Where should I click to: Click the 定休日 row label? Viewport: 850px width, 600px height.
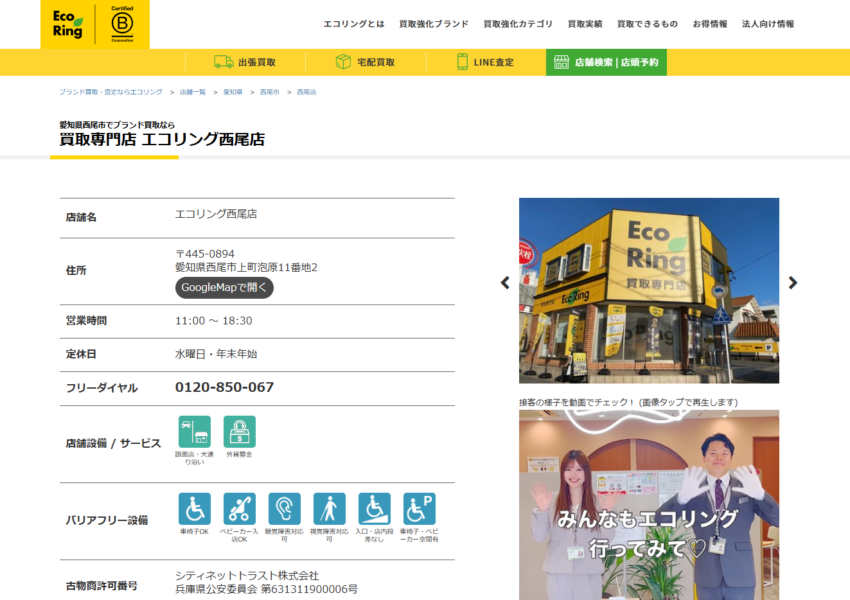pos(81,354)
